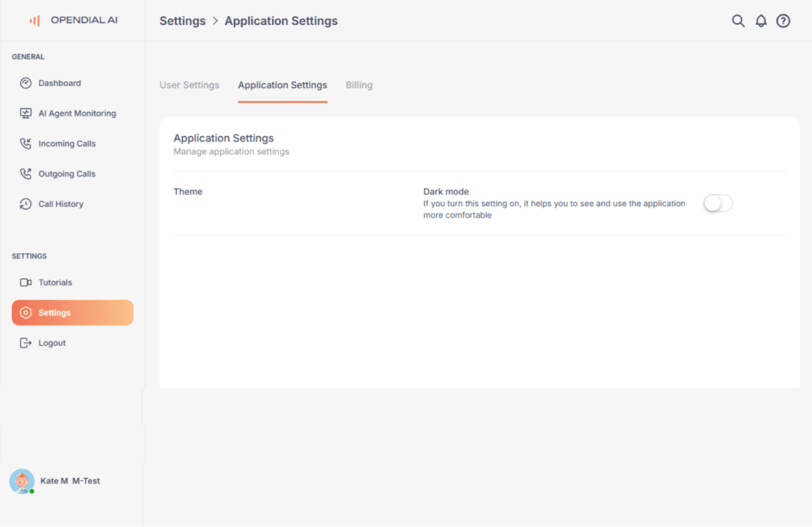This screenshot has height=527, width=812.
Task: Open the Billing tab
Action: (x=359, y=85)
